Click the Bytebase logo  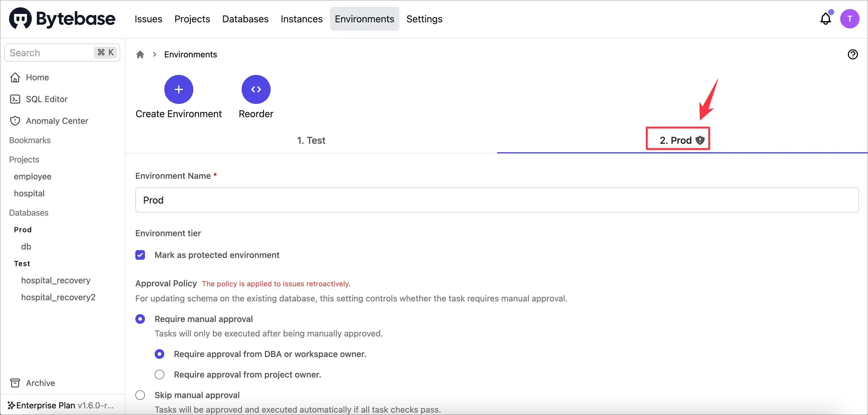tap(62, 19)
